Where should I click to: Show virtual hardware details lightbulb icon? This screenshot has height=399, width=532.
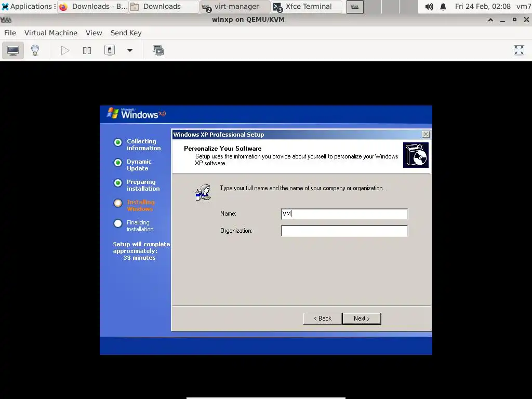point(35,50)
